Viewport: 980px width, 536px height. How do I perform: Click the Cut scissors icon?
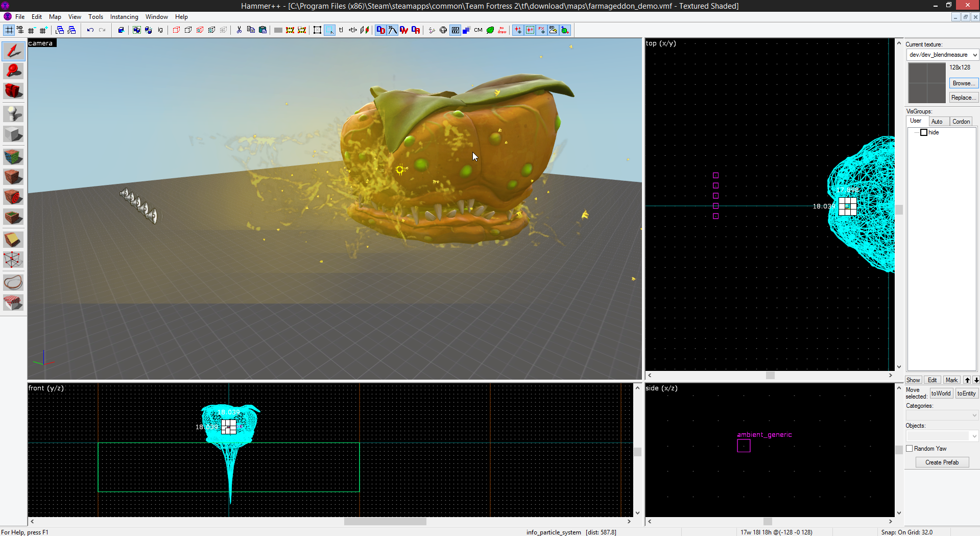[239, 30]
